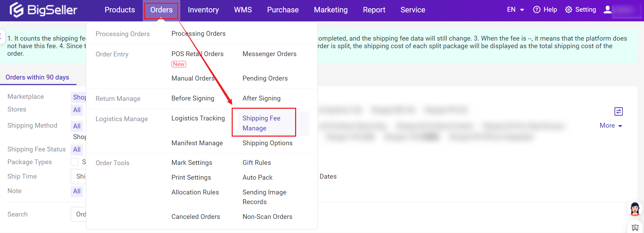Select All for Shipping Fee Status filter
Viewport: 644px width, 233px height.
coord(77,150)
